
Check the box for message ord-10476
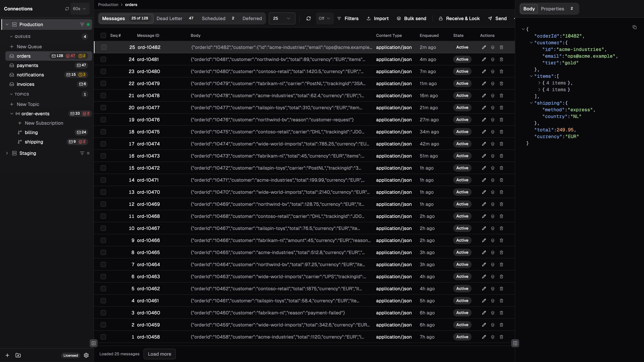(103, 120)
